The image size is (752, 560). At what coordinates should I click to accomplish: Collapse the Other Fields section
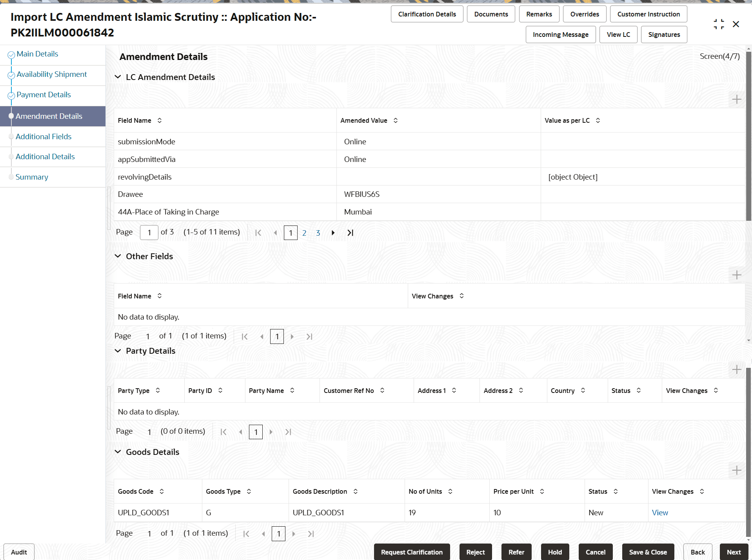118,256
